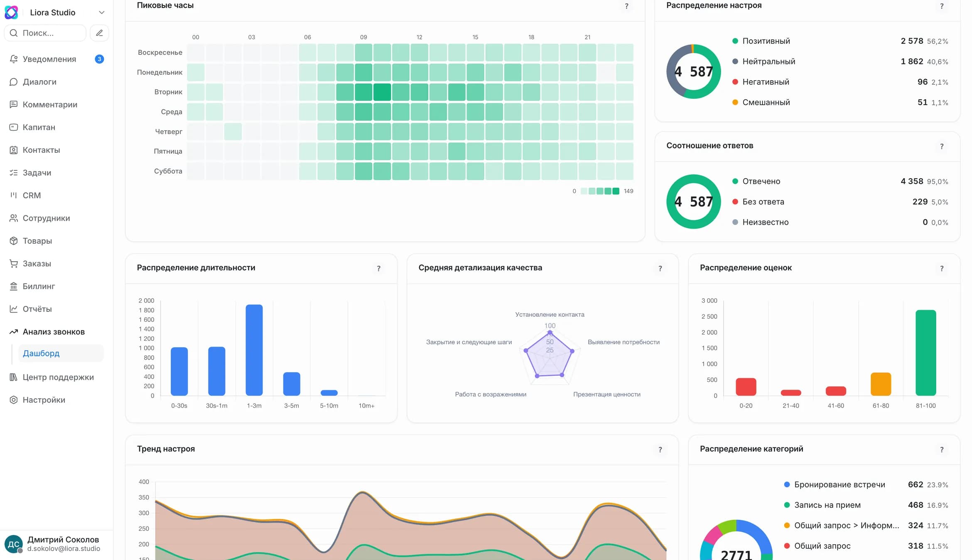This screenshot has height=560, width=972.
Task: Click the green 81-100 score bar
Action: (925, 353)
